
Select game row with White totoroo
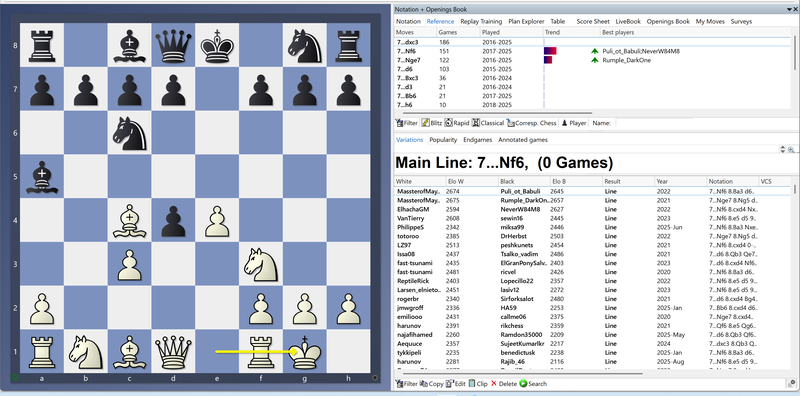[x=594, y=236]
